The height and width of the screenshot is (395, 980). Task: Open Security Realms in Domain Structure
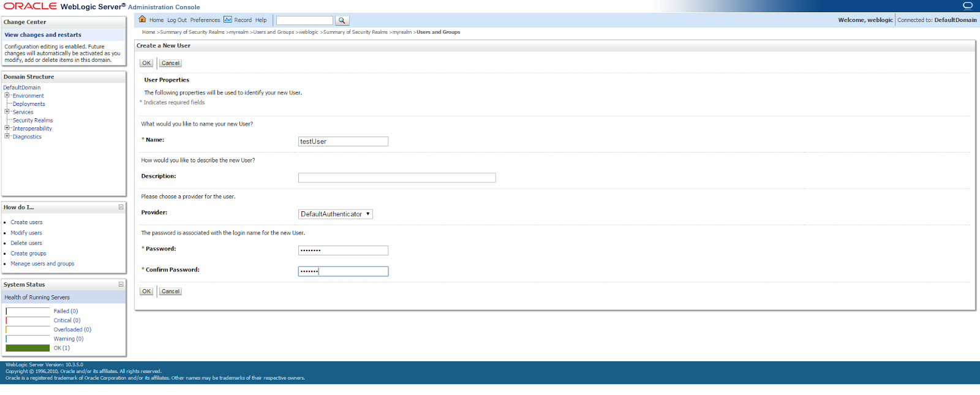pos(32,121)
